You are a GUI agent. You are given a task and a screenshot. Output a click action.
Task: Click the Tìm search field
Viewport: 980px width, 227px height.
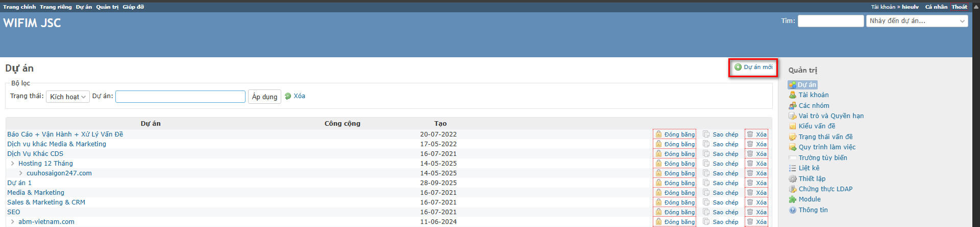point(830,21)
